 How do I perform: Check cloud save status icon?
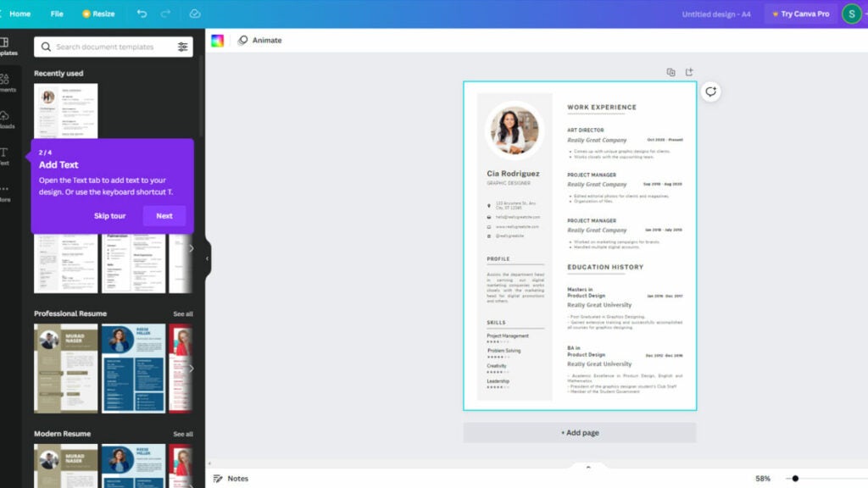pyautogui.click(x=195, y=14)
